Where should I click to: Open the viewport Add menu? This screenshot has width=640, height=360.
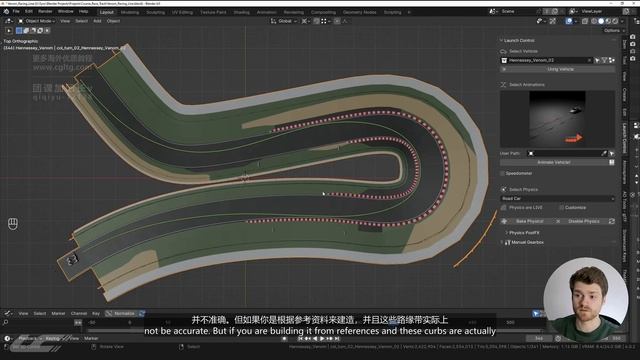click(97, 21)
